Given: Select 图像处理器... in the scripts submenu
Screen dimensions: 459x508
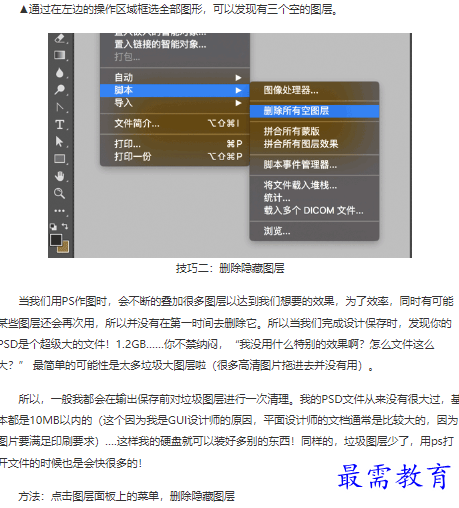Looking at the screenshot, I should pyautogui.click(x=314, y=90).
